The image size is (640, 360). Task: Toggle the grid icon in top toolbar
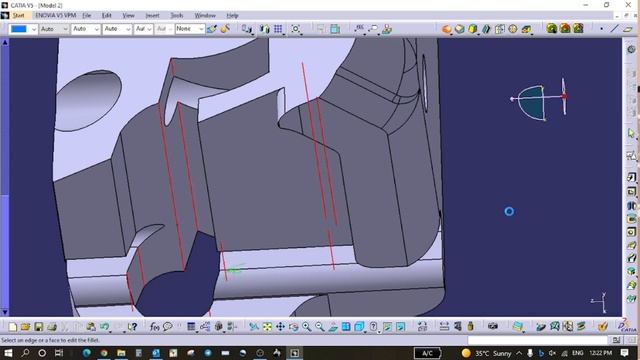(x=278, y=29)
